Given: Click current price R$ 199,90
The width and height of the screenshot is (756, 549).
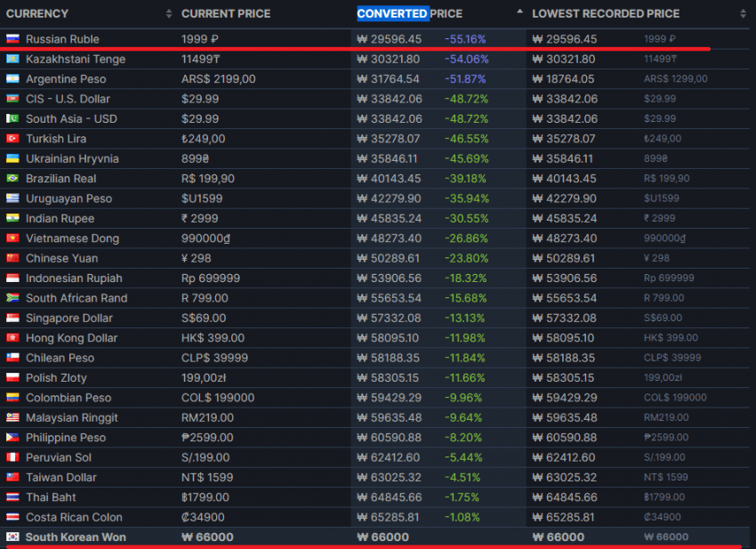Looking at the screenshot, I should click(208, 179).
